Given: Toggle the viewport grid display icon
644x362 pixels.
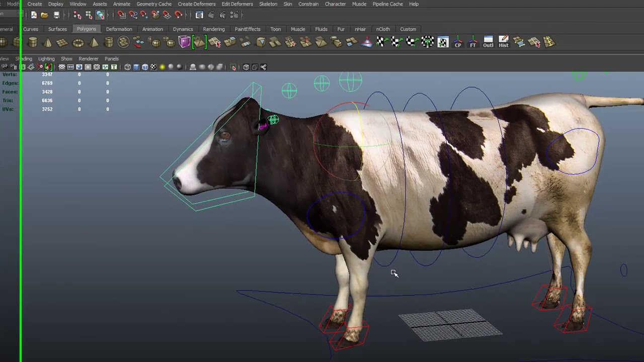Looking at the screenshot, I should point(62,67).
